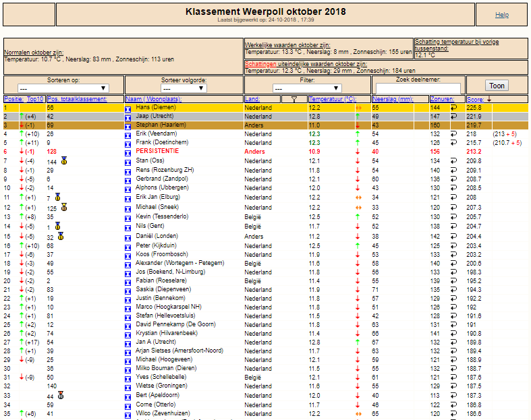Click the medal icon in Nils (Gent) row
This screenshot has width=531, height=420.
(57, 226)
